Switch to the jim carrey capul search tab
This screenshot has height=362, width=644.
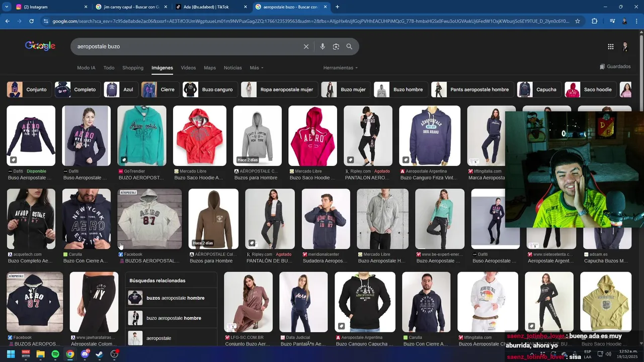(131, 7)
